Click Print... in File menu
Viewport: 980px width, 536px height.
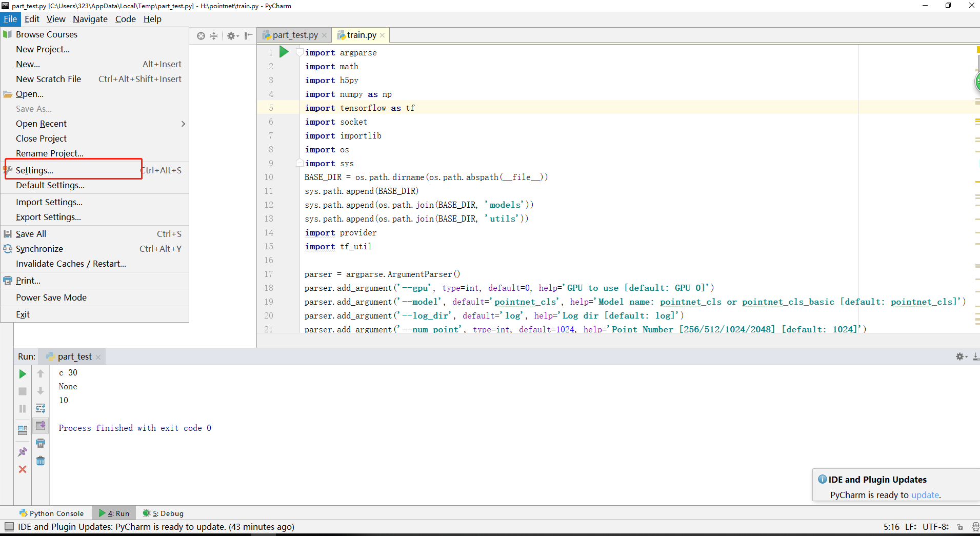coord(94,281)
